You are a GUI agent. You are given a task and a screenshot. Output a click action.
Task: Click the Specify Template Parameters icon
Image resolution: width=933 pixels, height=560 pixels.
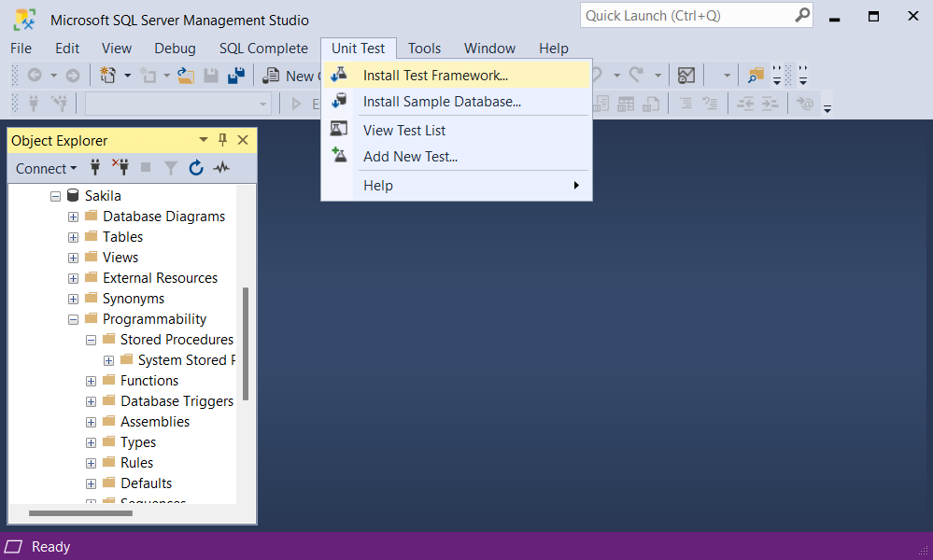tap(805, 104)
